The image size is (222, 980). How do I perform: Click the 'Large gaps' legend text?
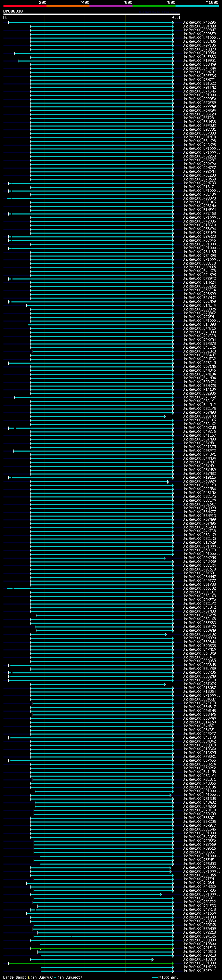click(x=15, y=977)
